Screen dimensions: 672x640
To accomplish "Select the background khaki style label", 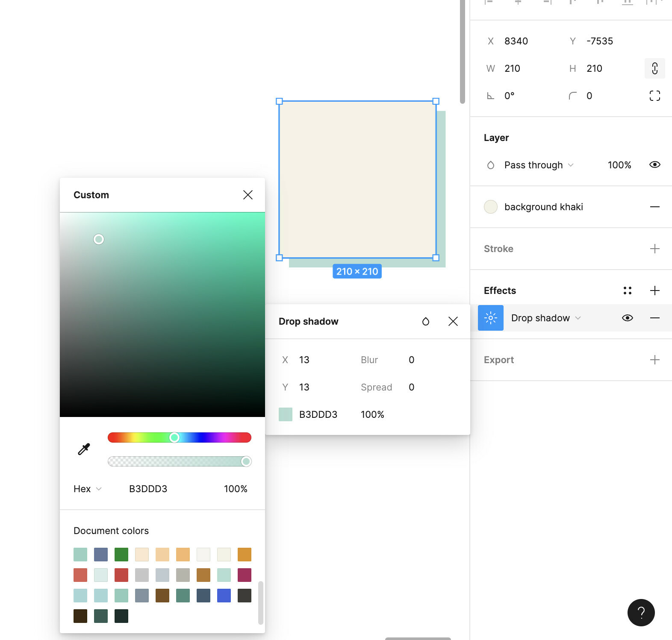I will click(544, 207).
